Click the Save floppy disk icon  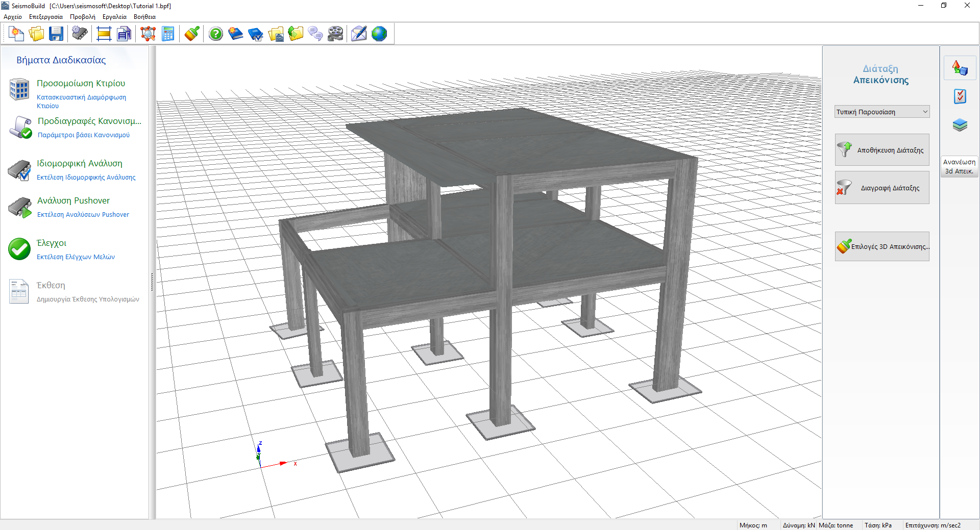[56, 34]
